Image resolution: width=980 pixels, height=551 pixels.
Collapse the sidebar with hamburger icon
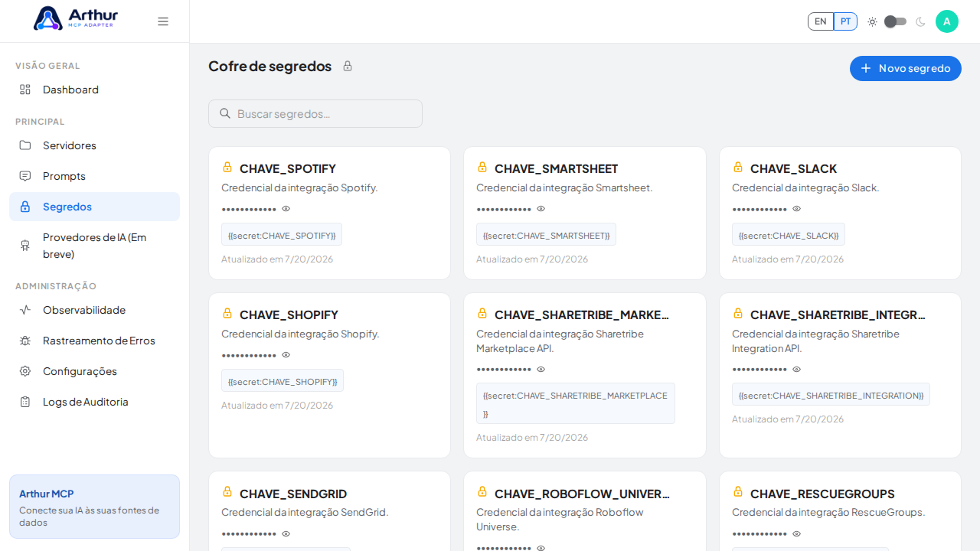pos(163,21)
